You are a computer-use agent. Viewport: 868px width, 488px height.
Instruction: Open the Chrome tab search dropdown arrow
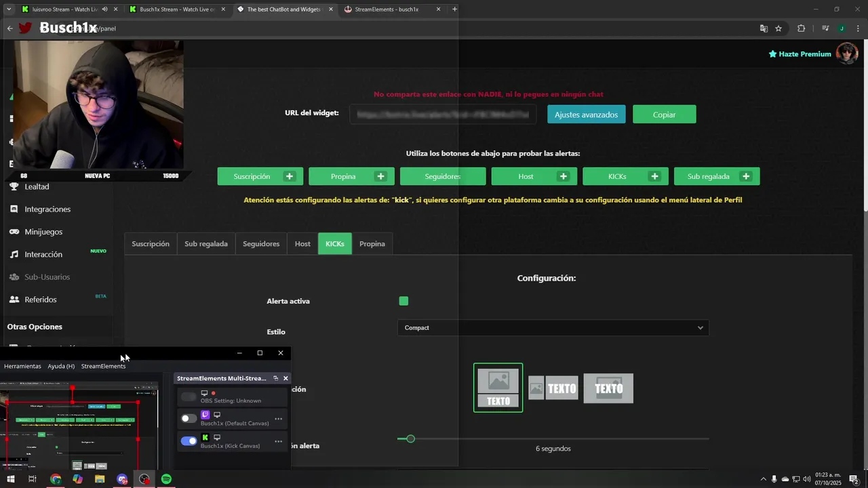(x=9, y=9)
